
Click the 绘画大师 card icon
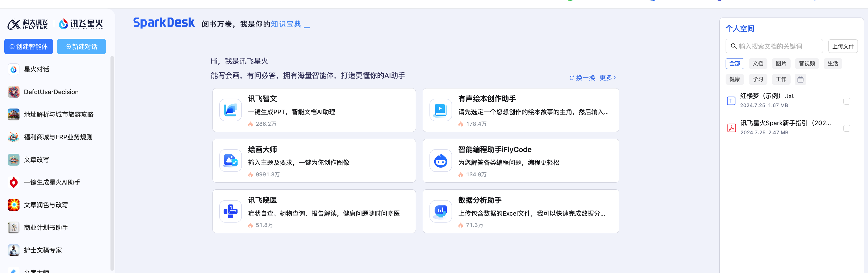[x=231, y=161]
